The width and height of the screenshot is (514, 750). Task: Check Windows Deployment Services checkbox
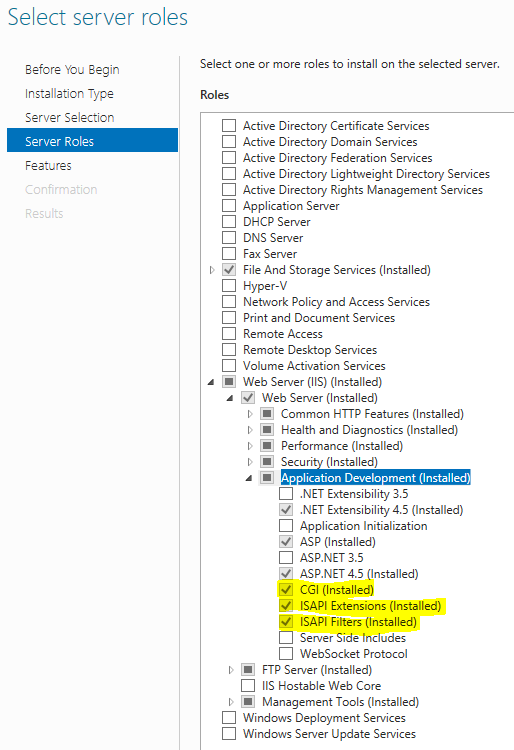click(x=229, y=718)
